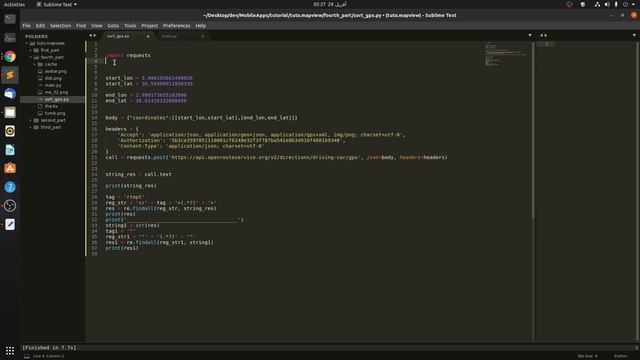Open the Goto menu

pyautogui.click(x=113, y=26)
